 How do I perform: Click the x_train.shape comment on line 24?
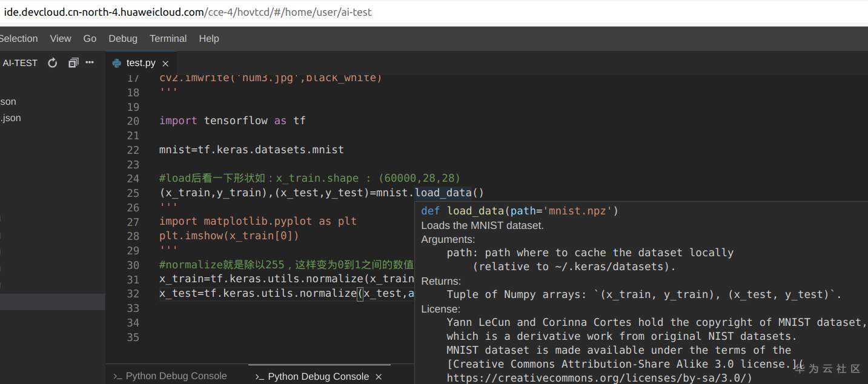[310, 178]
